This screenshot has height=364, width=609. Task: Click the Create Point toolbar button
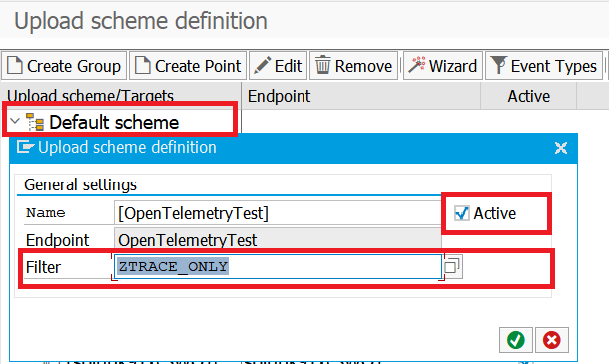pyautogui.click(x=188, y=66)
